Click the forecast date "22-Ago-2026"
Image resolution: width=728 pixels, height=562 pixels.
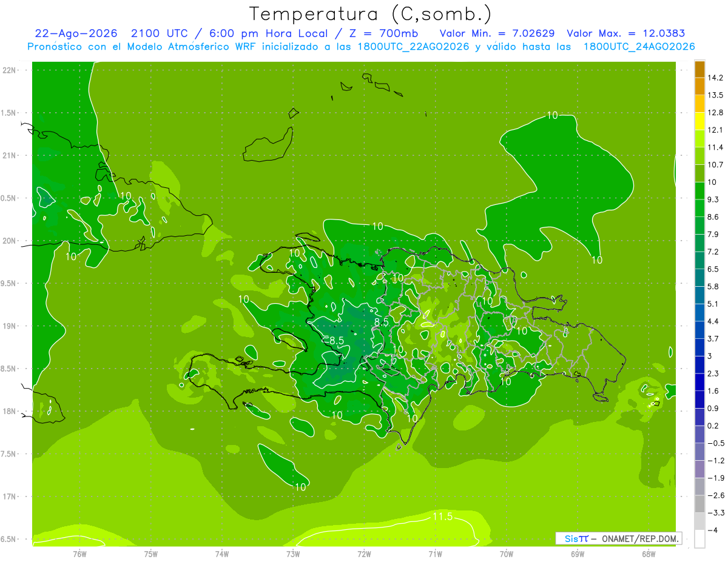76,33
